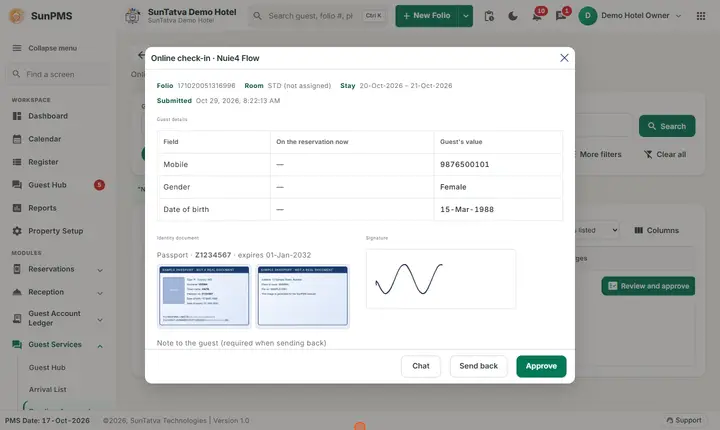This screenshot has height=430, width=720.
Task: Click the Guest Services chat icon
Action: coord(17,345)
